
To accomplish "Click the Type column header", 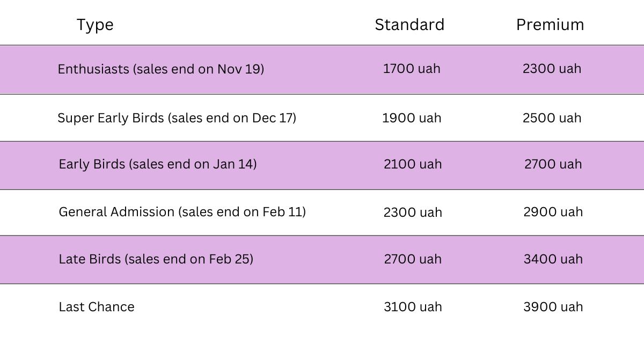I will pos(95,25).
